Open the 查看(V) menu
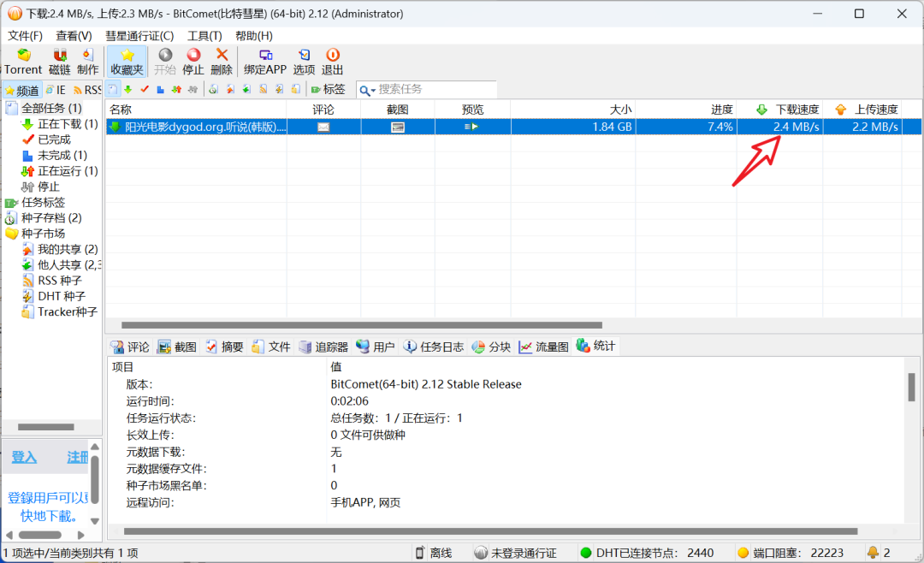924x563 pixels. pos(74,36)
